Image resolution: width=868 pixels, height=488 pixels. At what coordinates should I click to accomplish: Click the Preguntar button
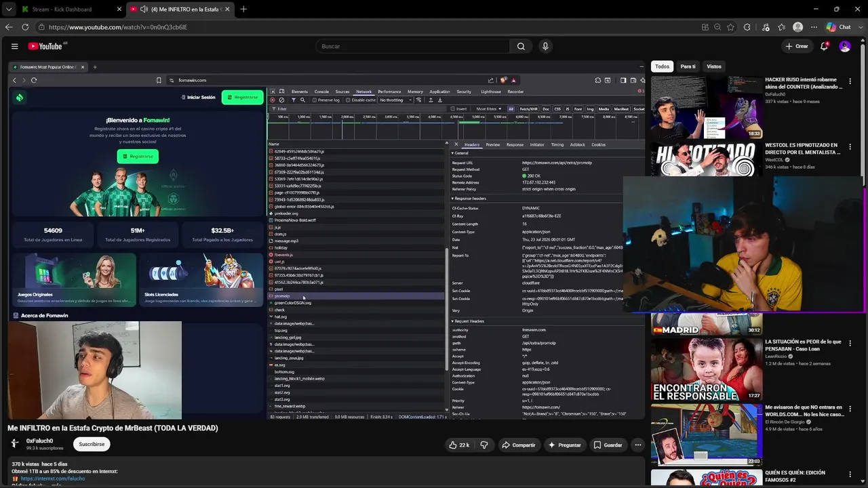click(x=565, y=445)
